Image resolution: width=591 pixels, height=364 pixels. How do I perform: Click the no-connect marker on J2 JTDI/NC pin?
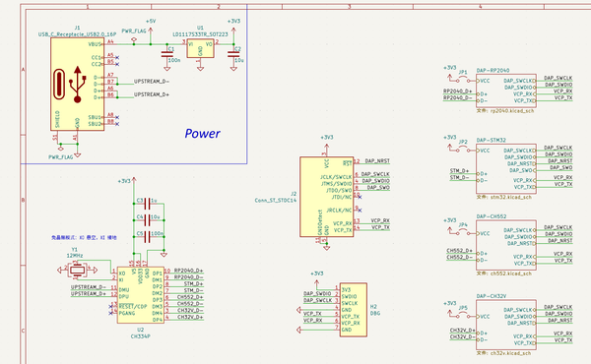tap(360, 197)
